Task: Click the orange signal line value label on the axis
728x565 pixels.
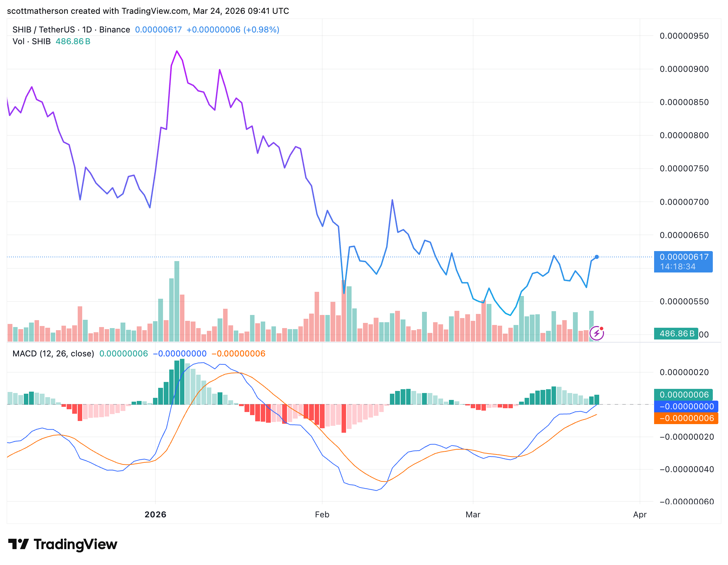Action: [x=686, y=418]
